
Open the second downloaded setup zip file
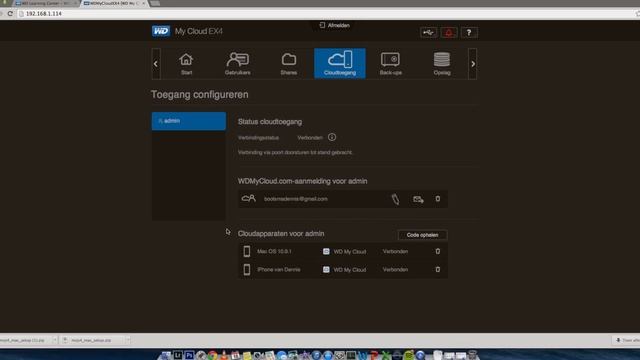tap(92, 340)
